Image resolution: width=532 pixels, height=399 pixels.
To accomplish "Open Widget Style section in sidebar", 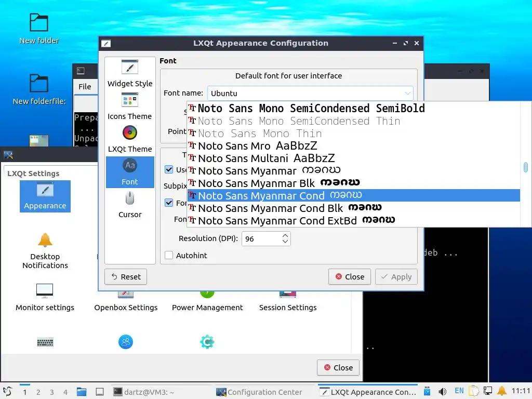I will [x=129, y=74].
